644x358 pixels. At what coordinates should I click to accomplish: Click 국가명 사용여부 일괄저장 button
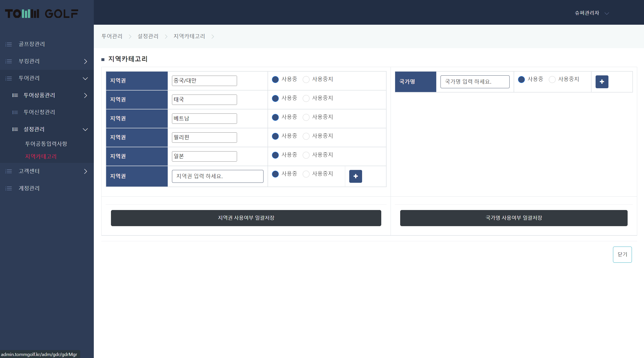point(514,218)
